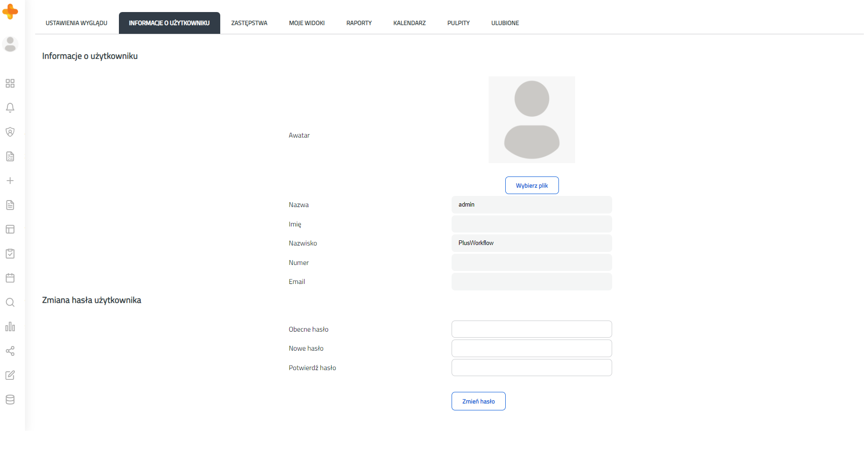Click the Numer label
Image resolution: width=868 pixels, height=453 pixels.
click(x=299, y=263)
